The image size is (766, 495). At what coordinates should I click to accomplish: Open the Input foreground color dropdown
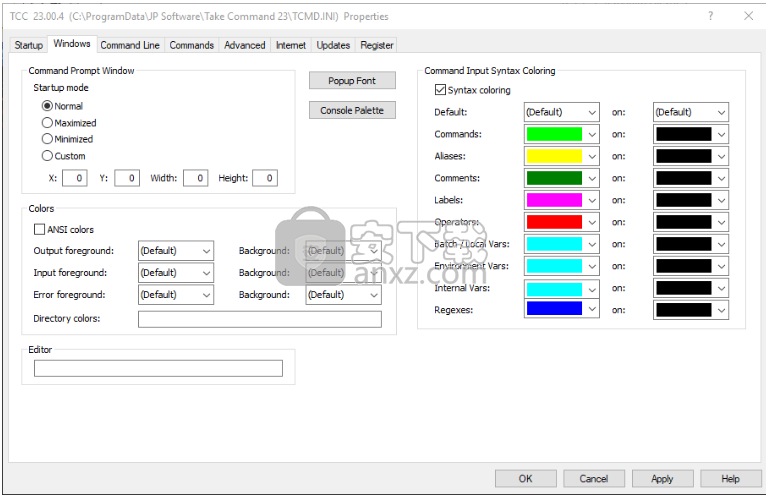click(x=176, y=273)
